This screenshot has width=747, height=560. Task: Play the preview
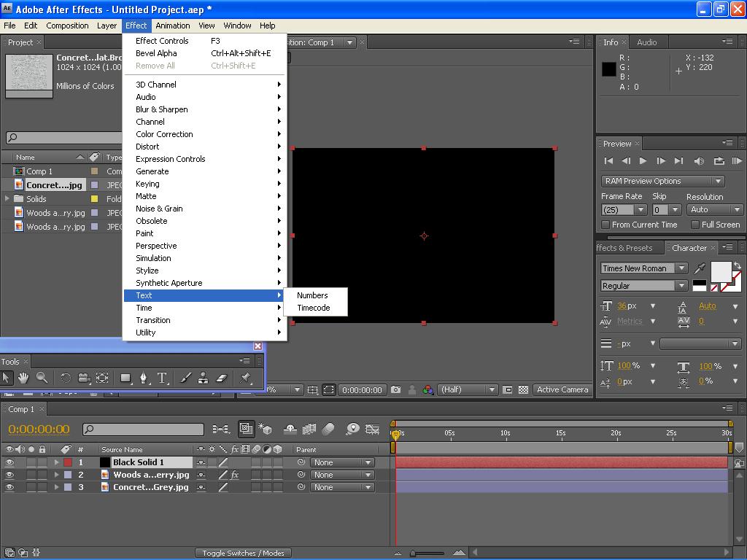point(643,161)
